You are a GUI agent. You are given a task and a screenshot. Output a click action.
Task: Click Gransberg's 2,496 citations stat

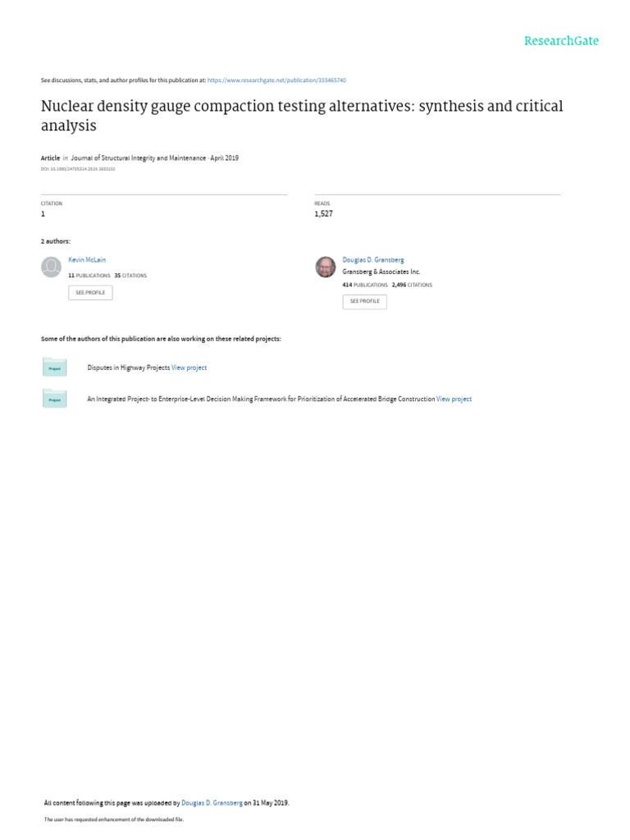click(412, 285)
